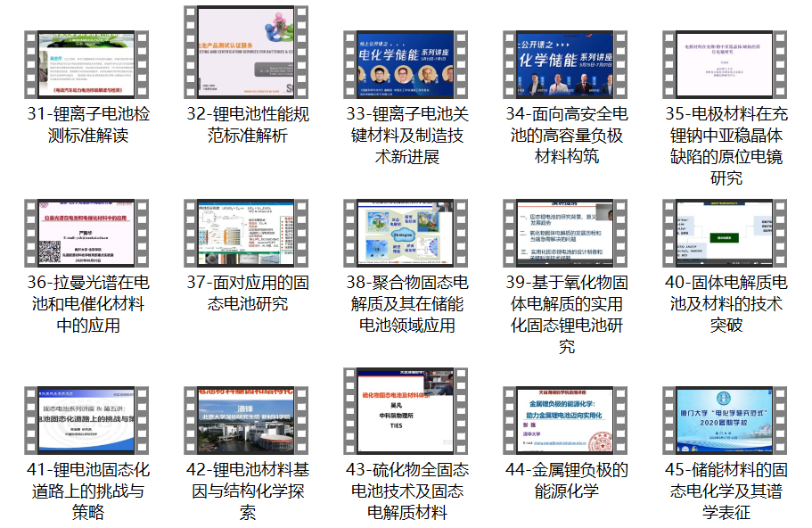Click thumbnail 41 锂电池固态化道路上的挑战与策略

[86, 420]
